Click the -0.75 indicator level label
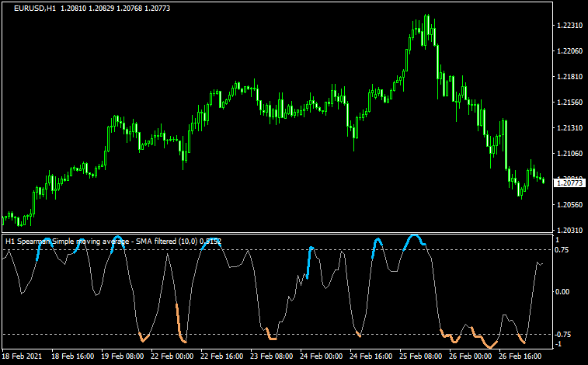The image size is (588, 365). click(565, 334)
